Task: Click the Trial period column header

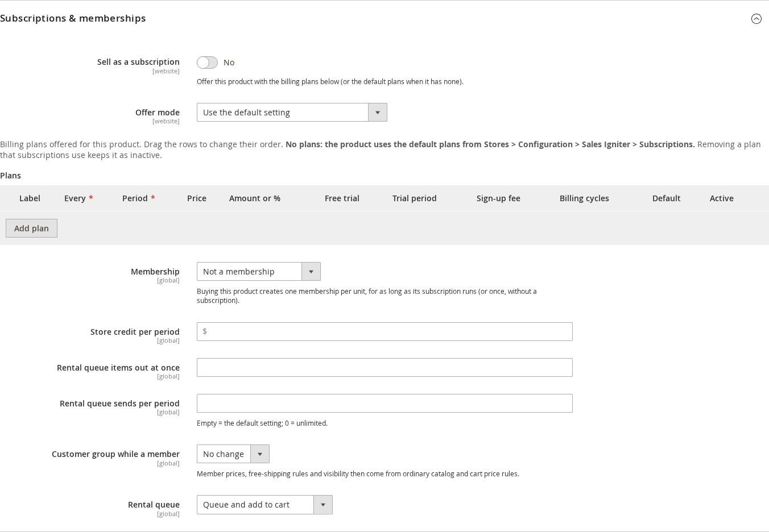Action: tap(415, 198)
